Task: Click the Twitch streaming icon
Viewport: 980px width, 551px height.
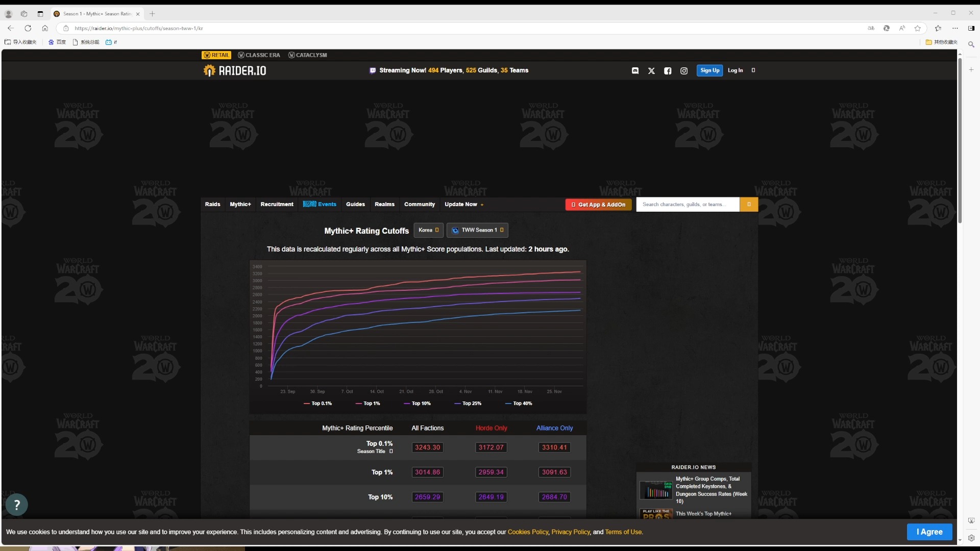Action: (374, 70)
